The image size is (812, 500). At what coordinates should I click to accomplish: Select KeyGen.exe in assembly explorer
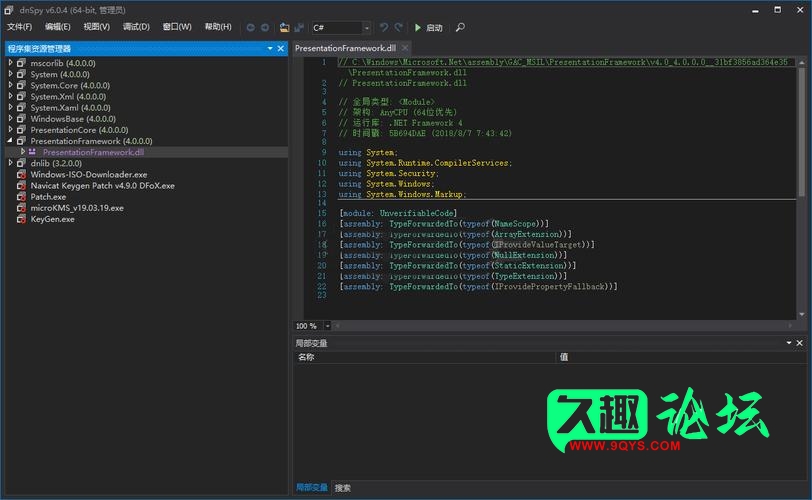click(52, 219)
